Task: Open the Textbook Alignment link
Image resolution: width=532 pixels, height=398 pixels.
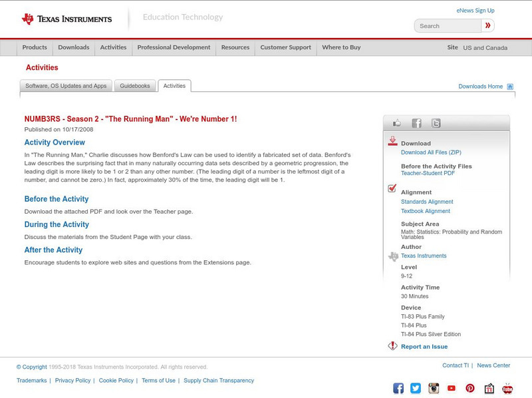Action: tap(426, 211)
